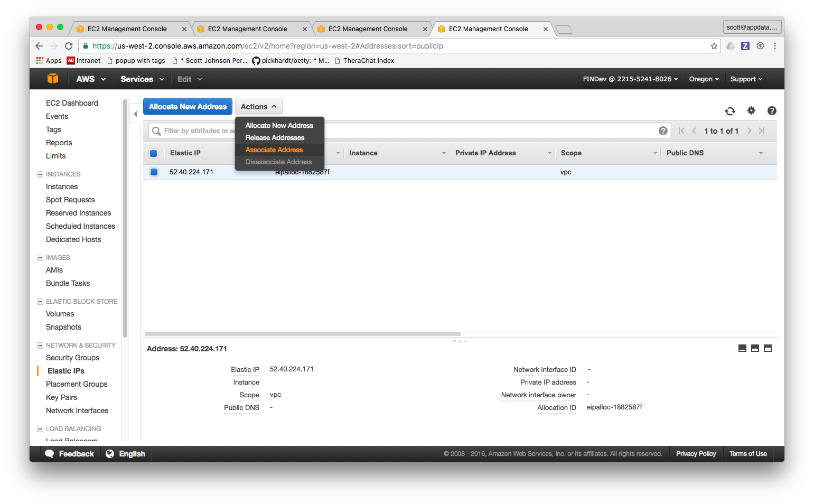Viewport: 814px width, 504px height.
Task: Open the Edit dropdown in the navbar
Action: [190, 79]
